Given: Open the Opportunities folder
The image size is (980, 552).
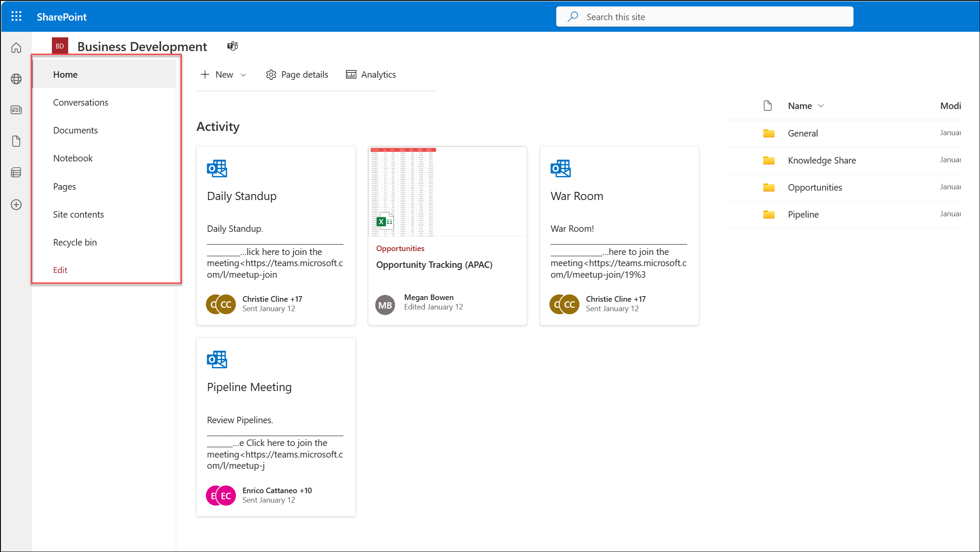Looking at the screenshot, I should (x=814, y=188).
